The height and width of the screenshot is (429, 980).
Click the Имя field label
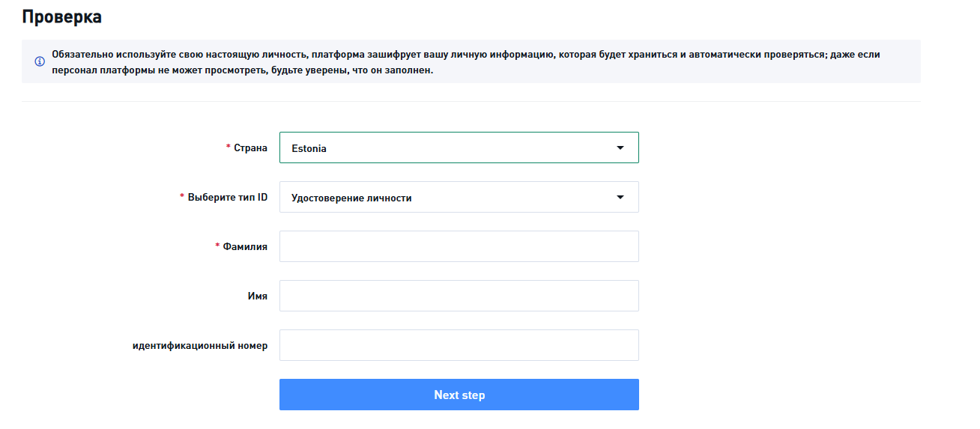point(257,296)
